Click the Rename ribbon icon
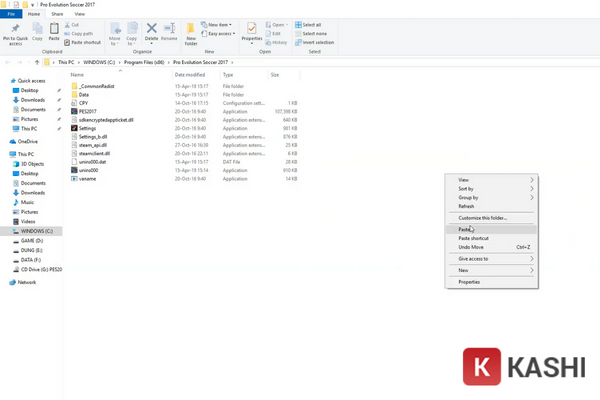Viewport: 600px width, 400px height. (x=169, y=28)
